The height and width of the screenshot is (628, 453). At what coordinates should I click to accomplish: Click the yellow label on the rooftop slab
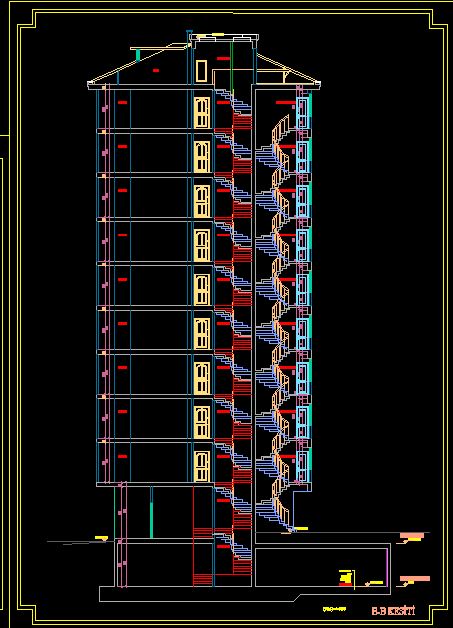pyautogui.click(x=217, y=35)
